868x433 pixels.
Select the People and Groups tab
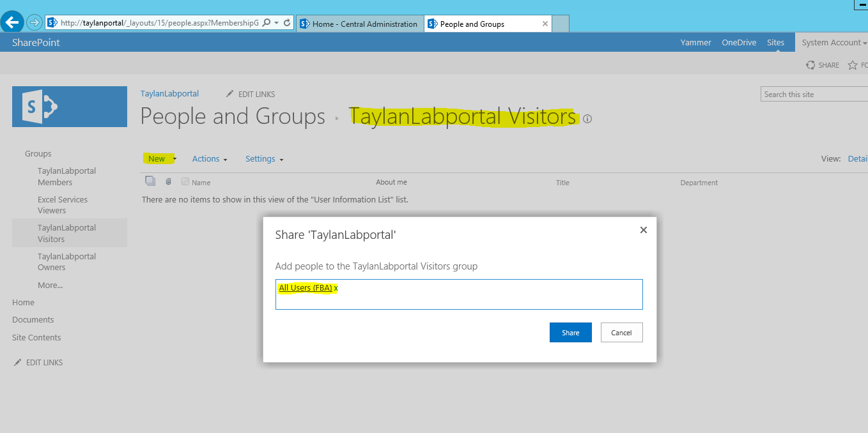488,24
